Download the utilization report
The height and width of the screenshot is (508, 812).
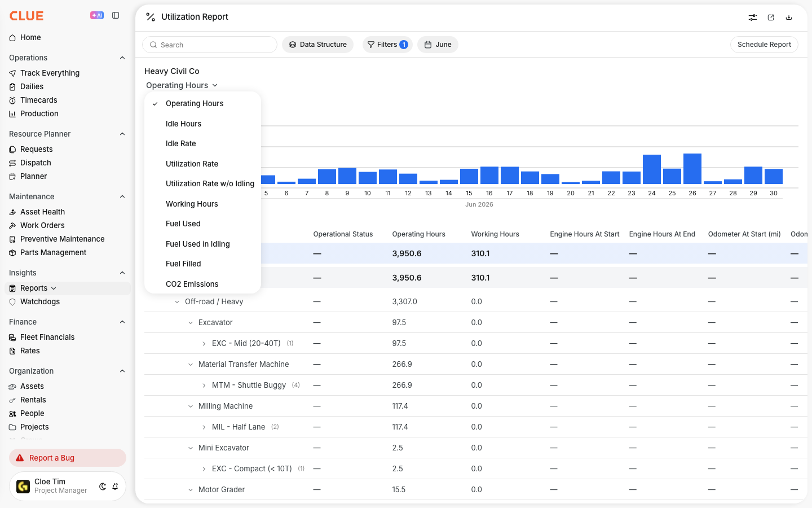(x=789, y=17)
